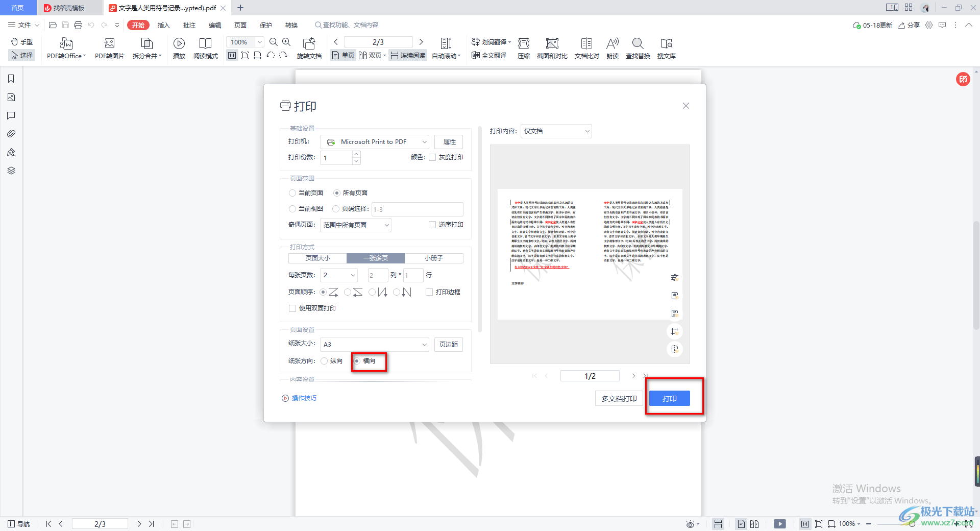Switch to the 小册子 booklet tab
980x531 pixels.
coord(434,258)
